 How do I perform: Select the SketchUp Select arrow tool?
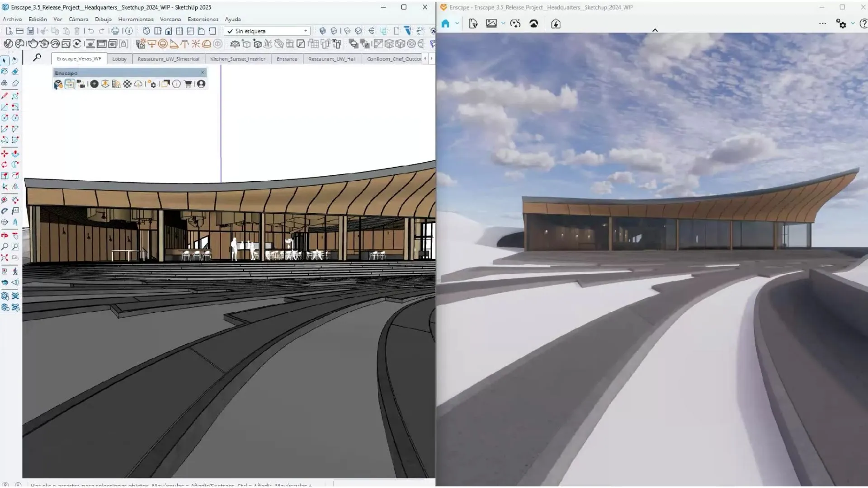(5, 60)
